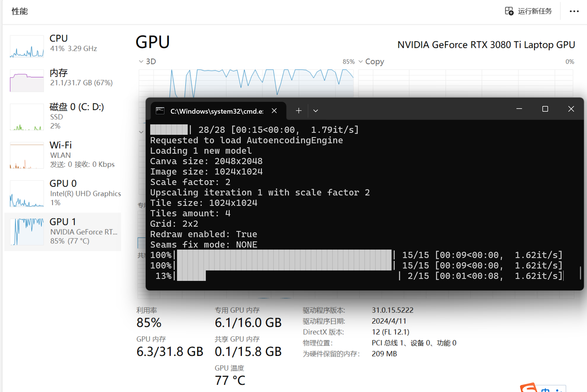Viewport: 587px width, 392px height.
Task: Click terminal line 'Canva size: 2048x2048'
Action: click(x=206, y=161)
